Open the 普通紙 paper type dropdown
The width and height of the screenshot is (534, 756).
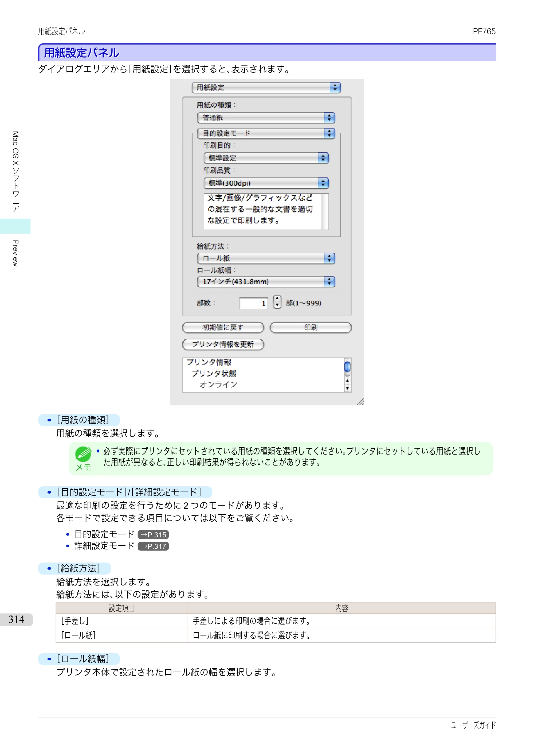pyautogui.click(x=266, y=118)
